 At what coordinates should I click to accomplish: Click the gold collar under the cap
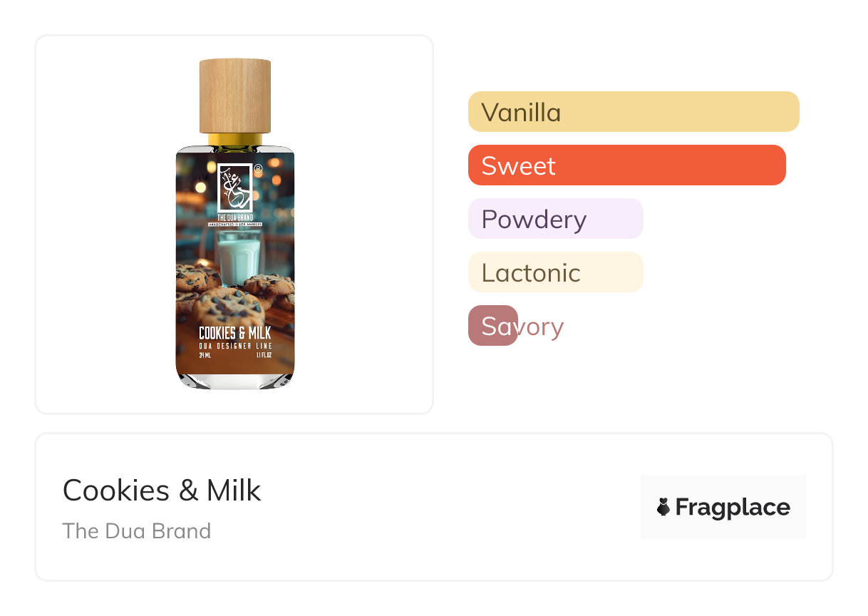point(234,140)
